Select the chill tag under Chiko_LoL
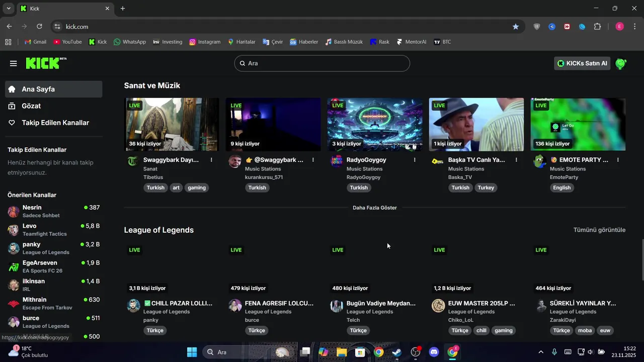 (x=481, y=330)
